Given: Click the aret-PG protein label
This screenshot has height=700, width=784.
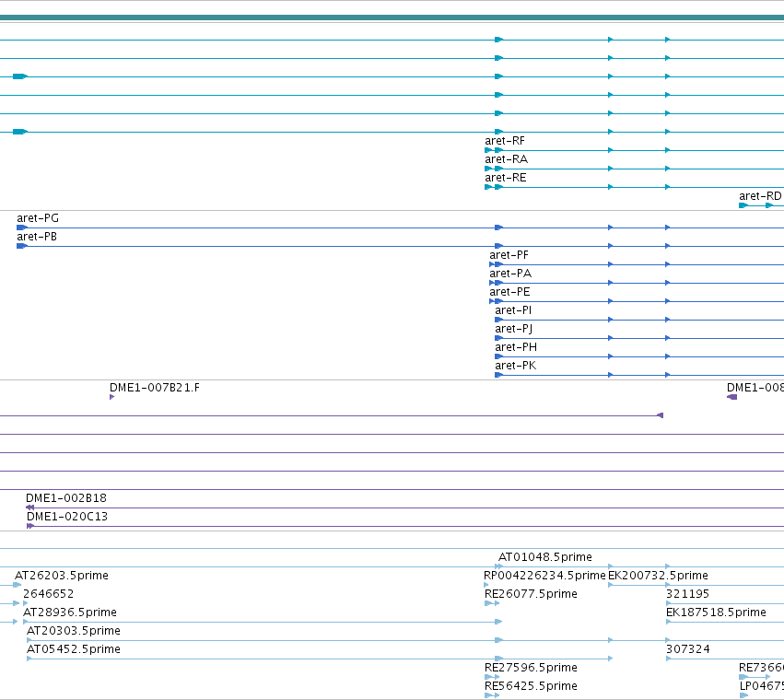Looking at the screenshot, I should (x=38, y=218).
